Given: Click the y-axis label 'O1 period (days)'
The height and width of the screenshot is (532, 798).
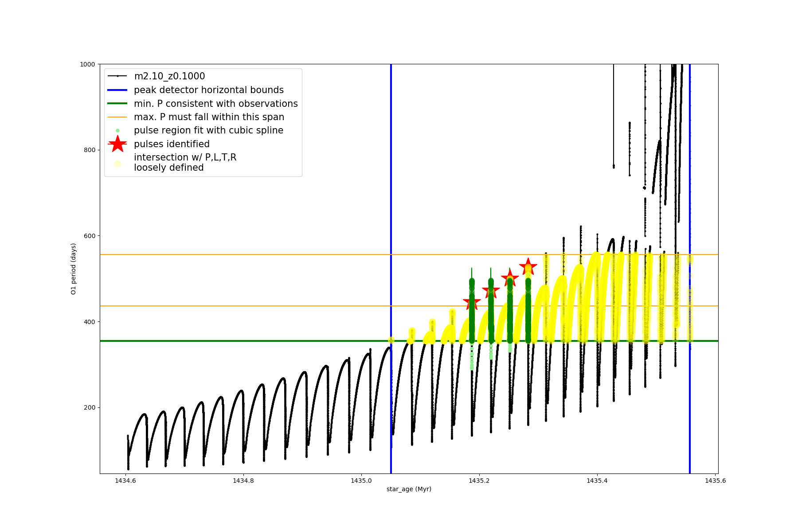Looking at the screenshot, I should 74,269.
